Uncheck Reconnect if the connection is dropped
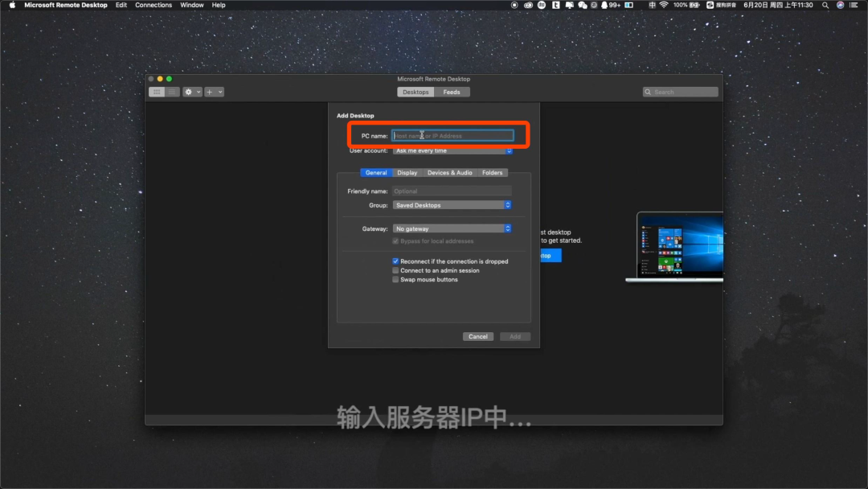 coord(395,261)
